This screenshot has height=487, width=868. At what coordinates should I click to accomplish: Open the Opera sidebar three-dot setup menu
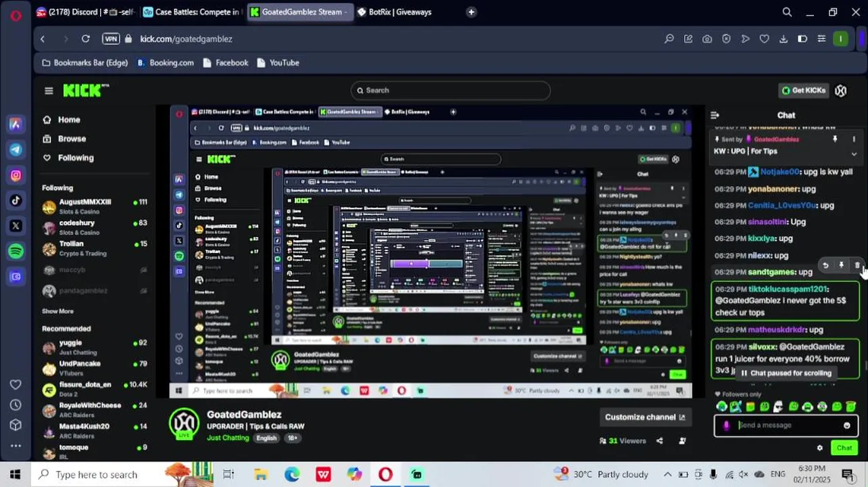click(16, 446)
